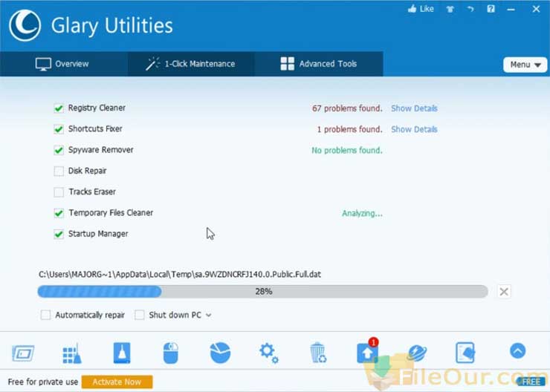Show Details for Registry Cleaner problems

(414, 108)
